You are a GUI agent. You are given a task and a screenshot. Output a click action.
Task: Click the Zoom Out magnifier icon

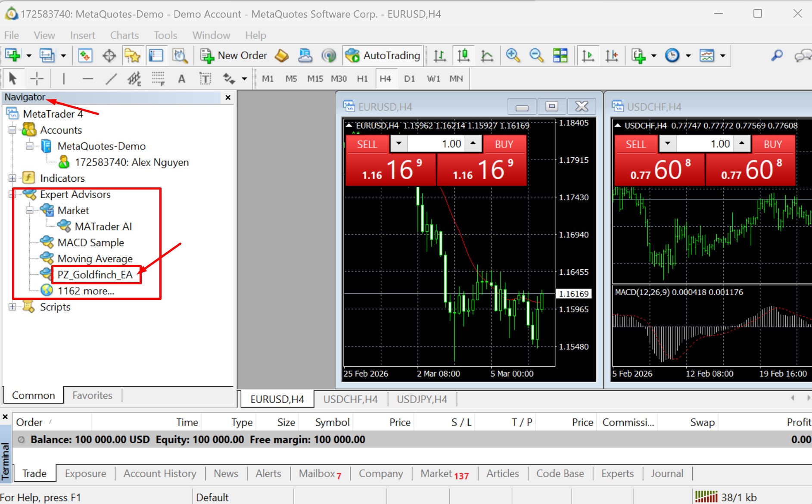click(x=536, y=56)
